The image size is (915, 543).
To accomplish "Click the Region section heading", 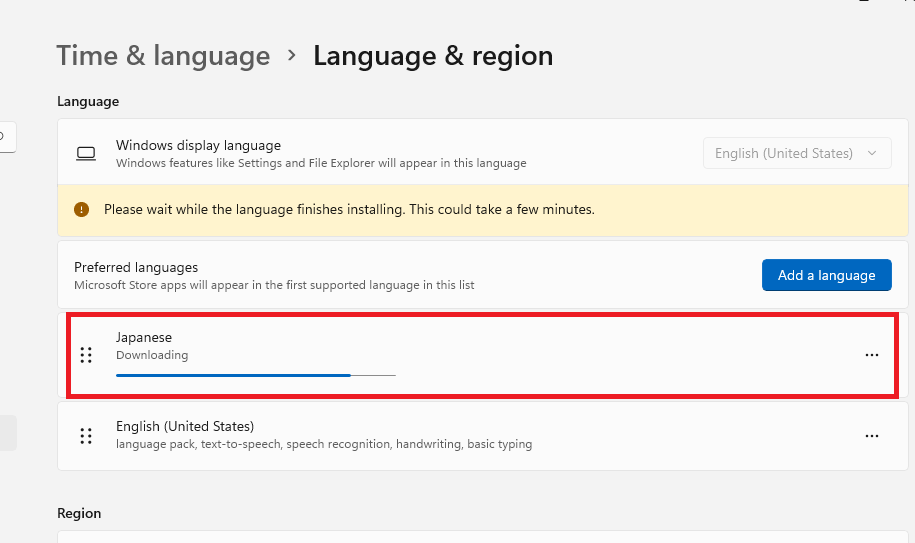I will click(79, 513).
